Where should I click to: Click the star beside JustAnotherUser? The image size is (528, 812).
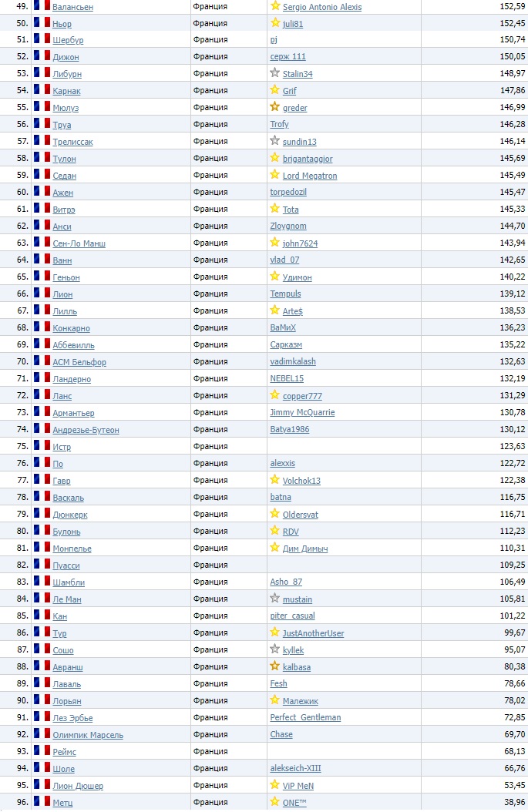pos(275,632)
